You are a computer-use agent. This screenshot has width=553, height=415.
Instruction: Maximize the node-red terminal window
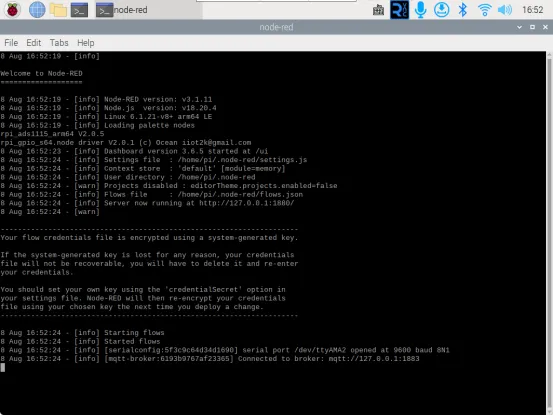click(532, 27)
